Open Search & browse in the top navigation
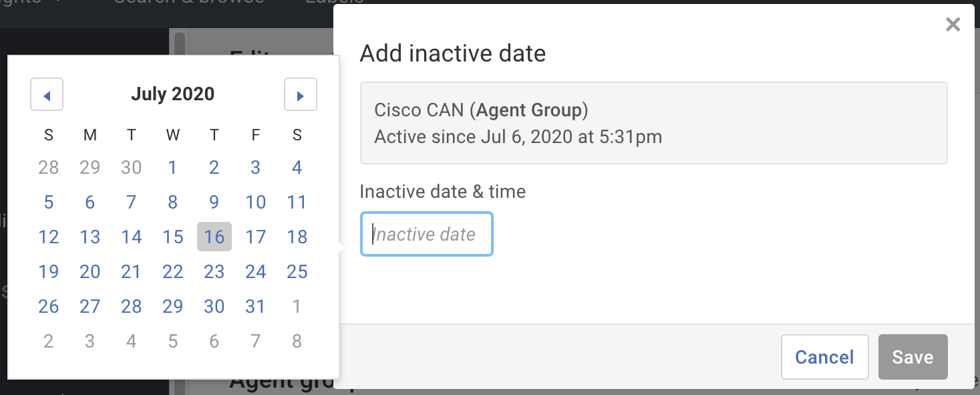This screenshot has width=980, height=395. [187, 3]
